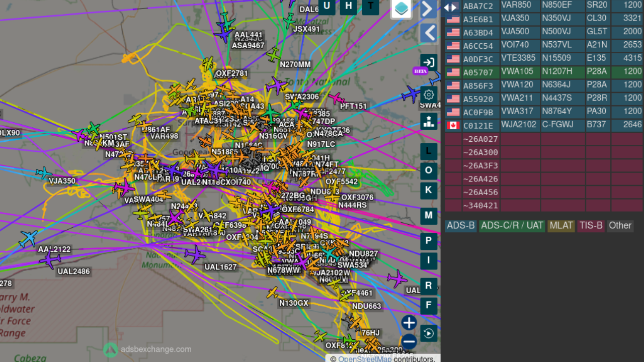Select the highlighted VWA105 row
The width and height of the screenshot is (644, 362).
(x=543, y=72)
